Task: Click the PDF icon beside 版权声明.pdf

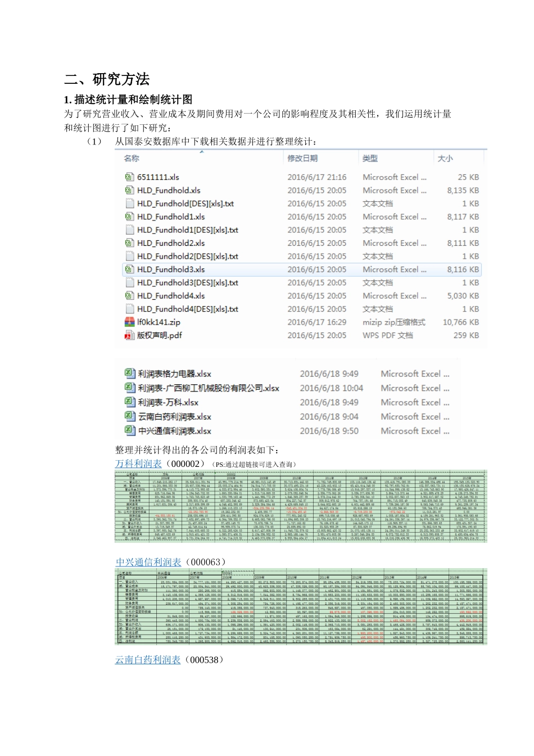Action: click(x=129, y=335)
